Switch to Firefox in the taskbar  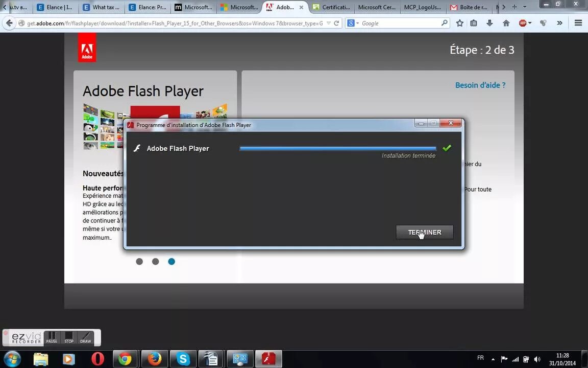pyautogui.click(x=154, y=359)
